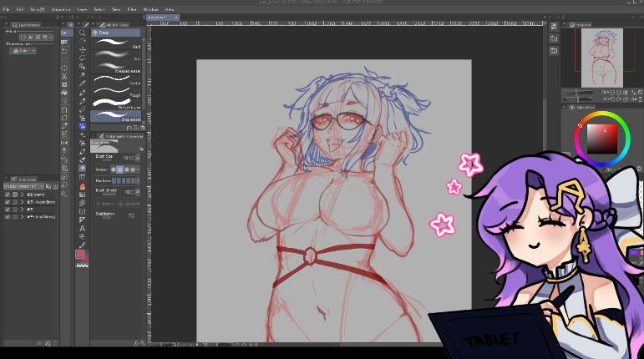Image resolution: width=644 pixels, height=359 pixels.
Task: Choose the Soft eraser sub tool
Action: click(116, 56)
